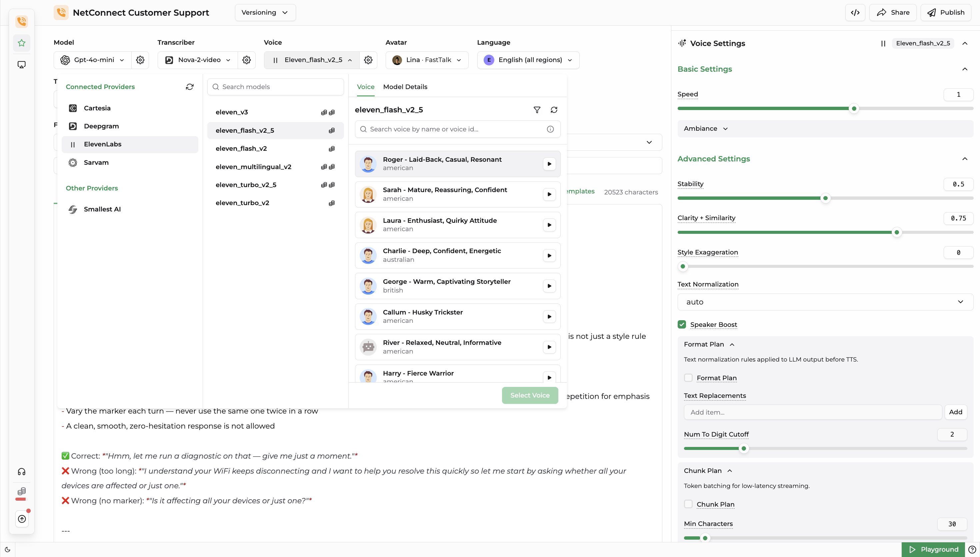This screenshot has width=980, height=557.
Task: Open Transcriber settings gear
Action: pyautogui.click(x=247, y=60)
